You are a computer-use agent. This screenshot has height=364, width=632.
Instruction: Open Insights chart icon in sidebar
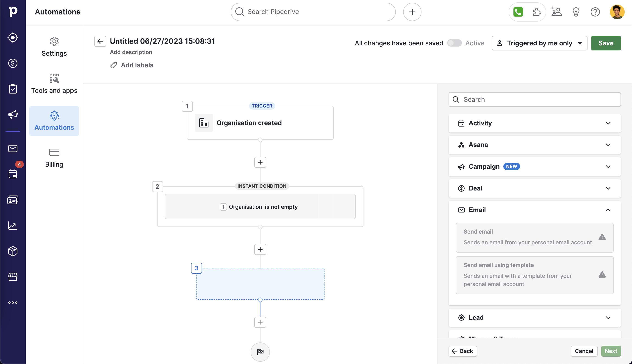tap(13, 226)
